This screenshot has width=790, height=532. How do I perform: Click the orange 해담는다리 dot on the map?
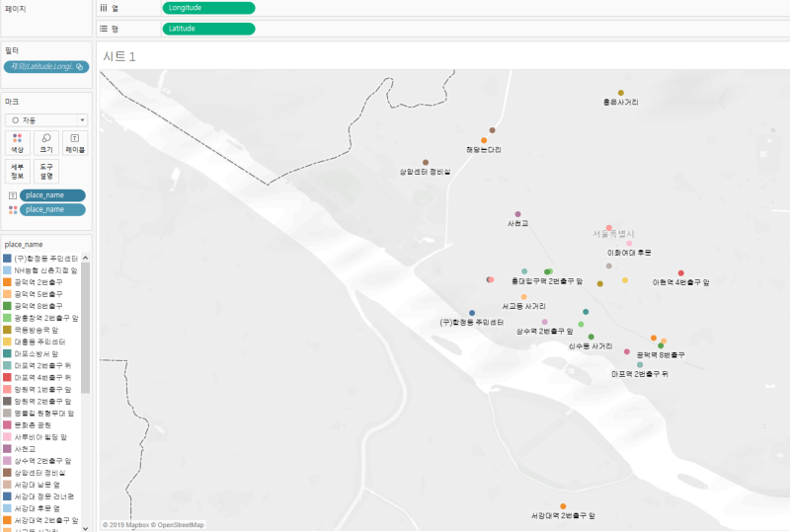click(x=484, y=140)
